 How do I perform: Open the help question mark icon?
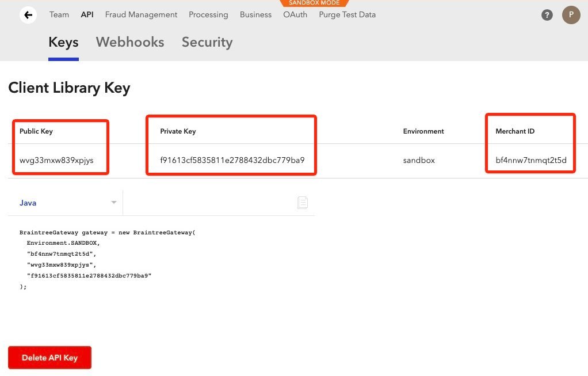click(x=547, y=15)
